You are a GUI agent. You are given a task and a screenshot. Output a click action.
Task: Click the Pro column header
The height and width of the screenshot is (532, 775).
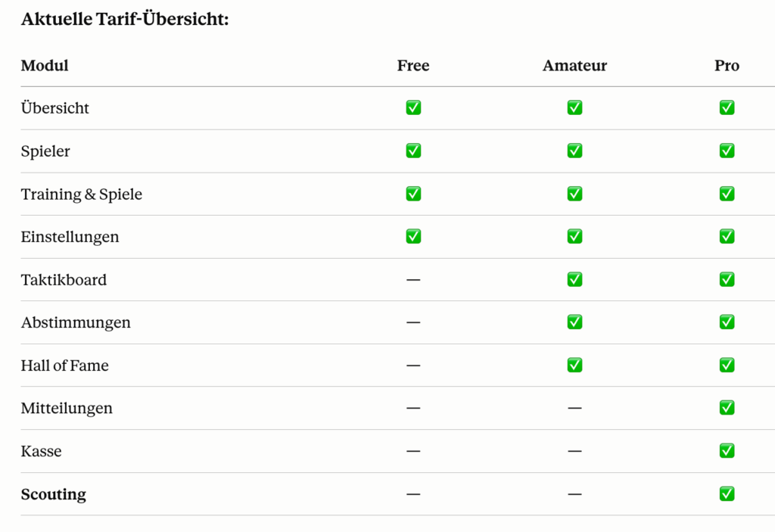point(727,65)
